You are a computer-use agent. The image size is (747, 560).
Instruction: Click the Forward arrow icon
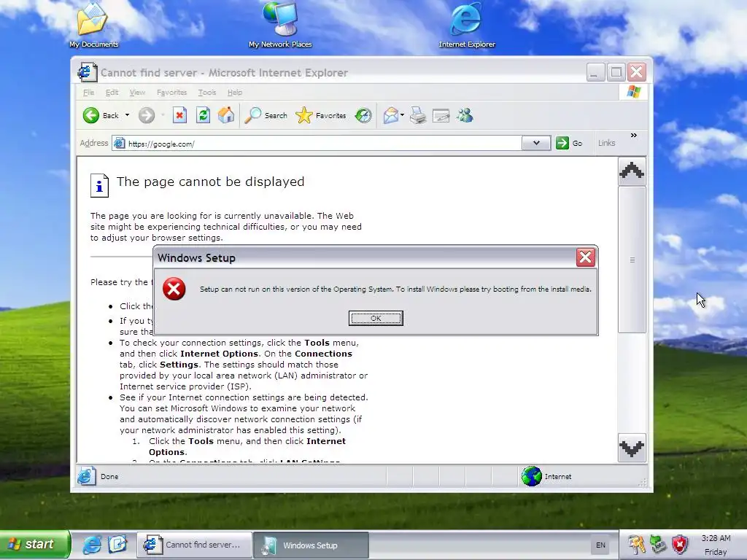pyautogui.click(x=147, y=115)
